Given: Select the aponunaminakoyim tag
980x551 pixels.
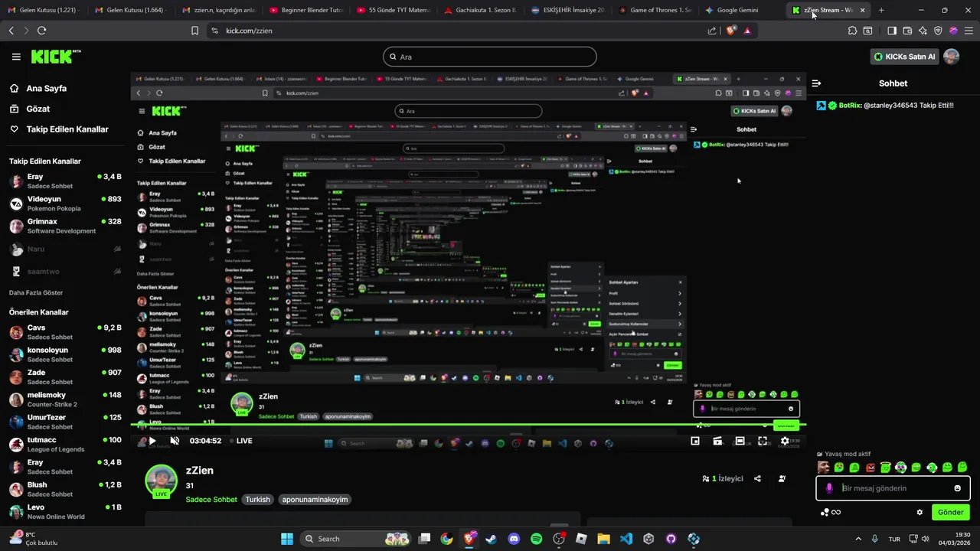Looking at the screenshot, I should pos(315,500).
